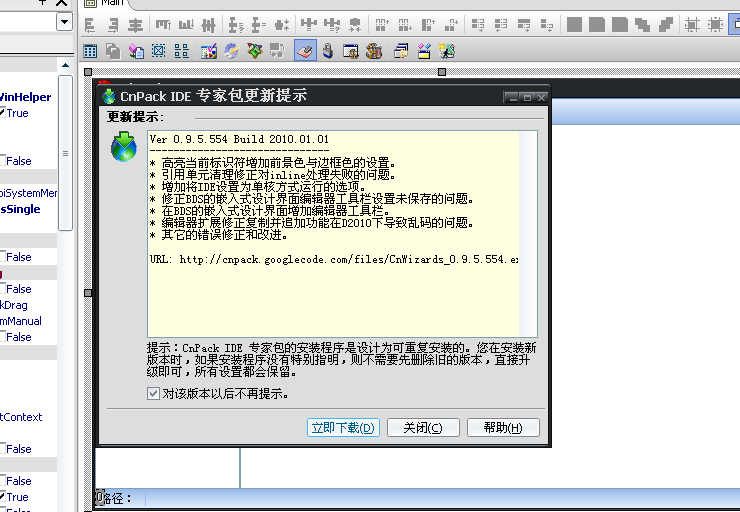Uncheck the True checkbox under WinHelper

(2, 113)
